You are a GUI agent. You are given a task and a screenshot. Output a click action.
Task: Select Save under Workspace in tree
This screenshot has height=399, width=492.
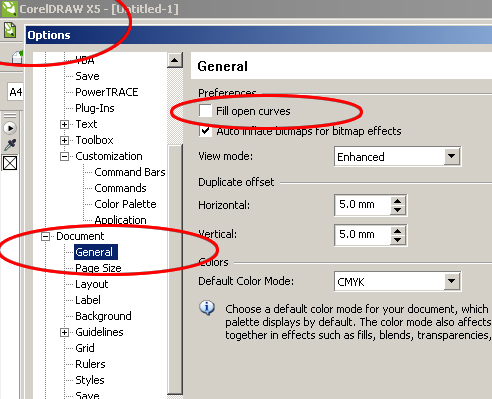tap(87, 76)
